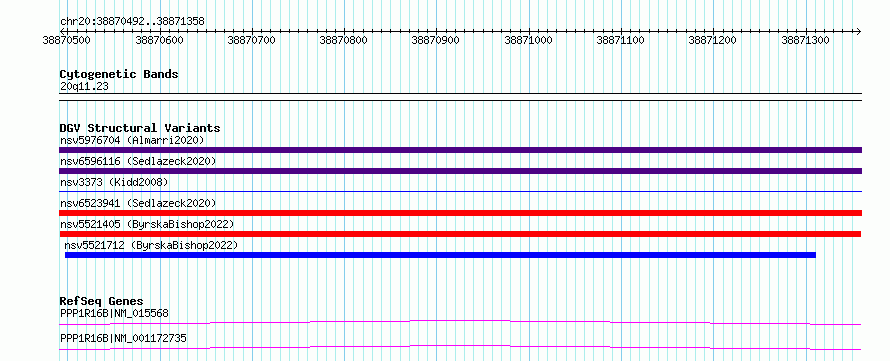
Task: Click the blue bar for nsv5521712
Action: pos(440,255)
